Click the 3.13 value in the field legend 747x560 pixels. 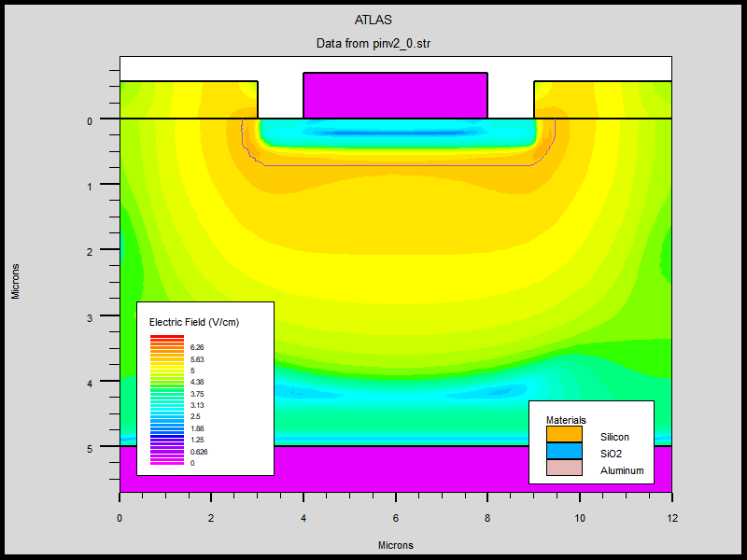197,405
